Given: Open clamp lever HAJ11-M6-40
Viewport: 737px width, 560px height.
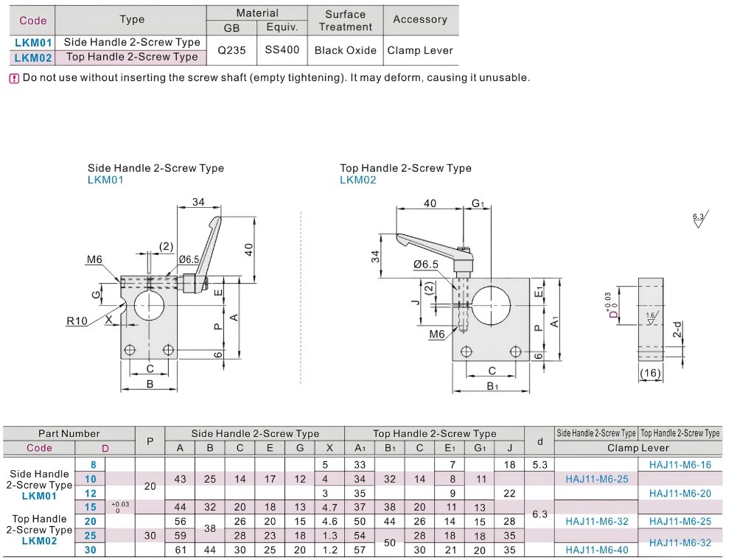Looking at the screenshot, I should pyautogui.click(x=597, y=550).
